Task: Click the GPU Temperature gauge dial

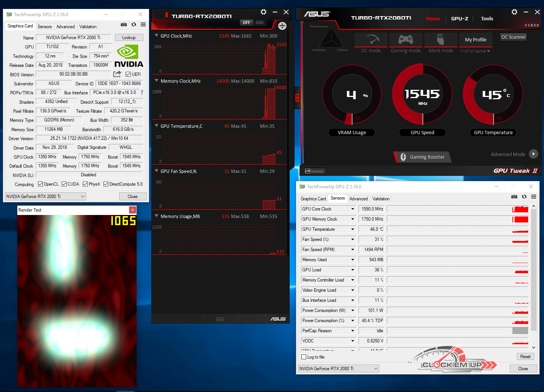Action: coord(493,94)
